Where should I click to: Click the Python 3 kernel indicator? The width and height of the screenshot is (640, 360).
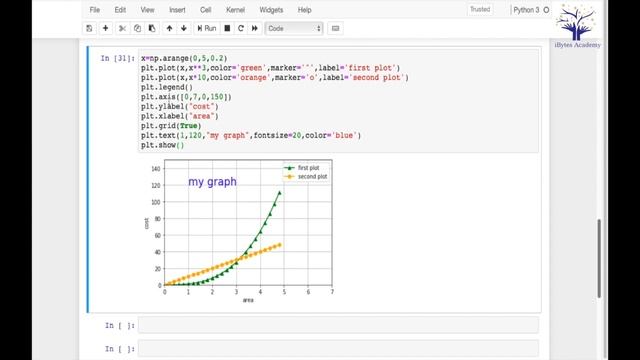tap(526, 10)
